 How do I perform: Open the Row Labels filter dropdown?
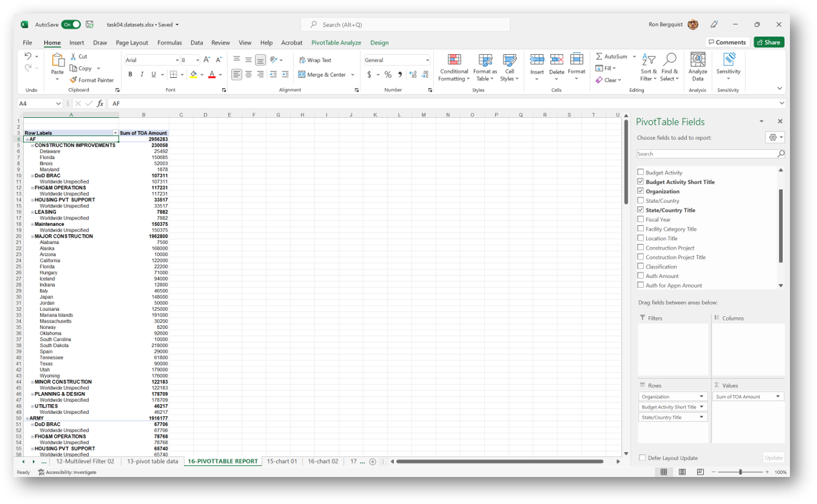pos(115,133)
